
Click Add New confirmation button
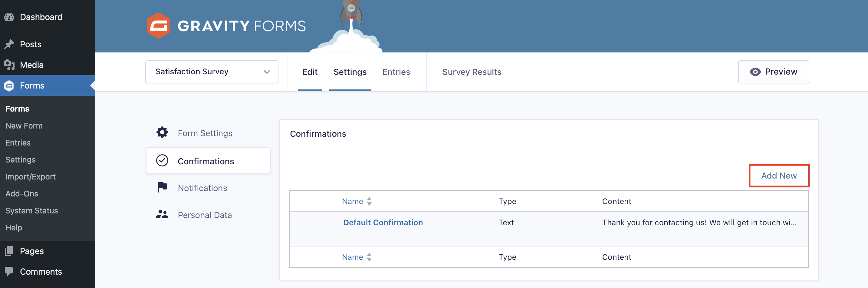[779, 176]
